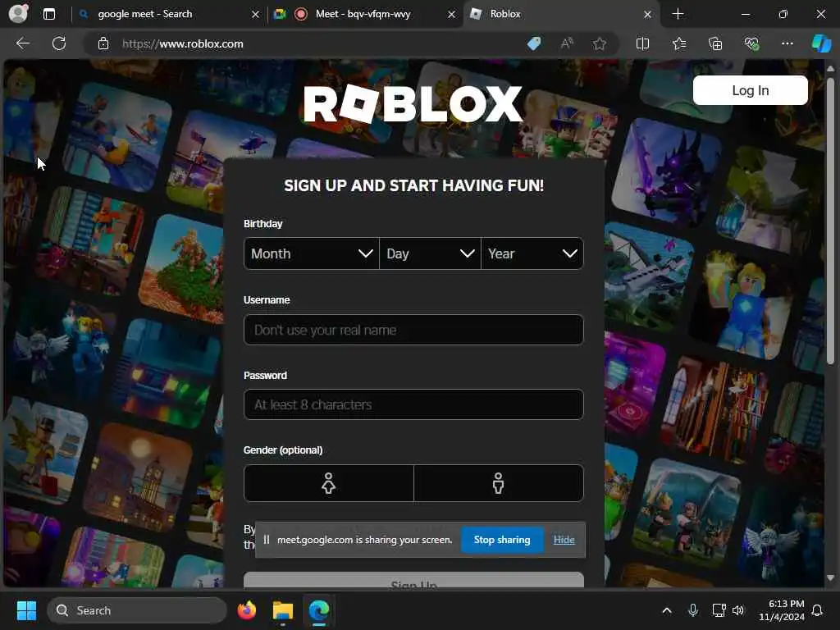Show hidden system tray icons chevron

click(666, 610)
